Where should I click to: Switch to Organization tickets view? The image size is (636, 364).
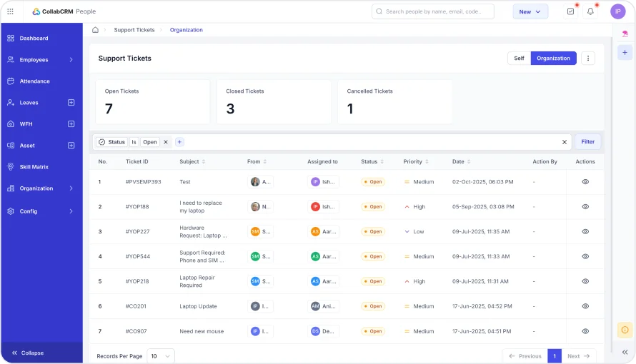(x=553, y=59)
